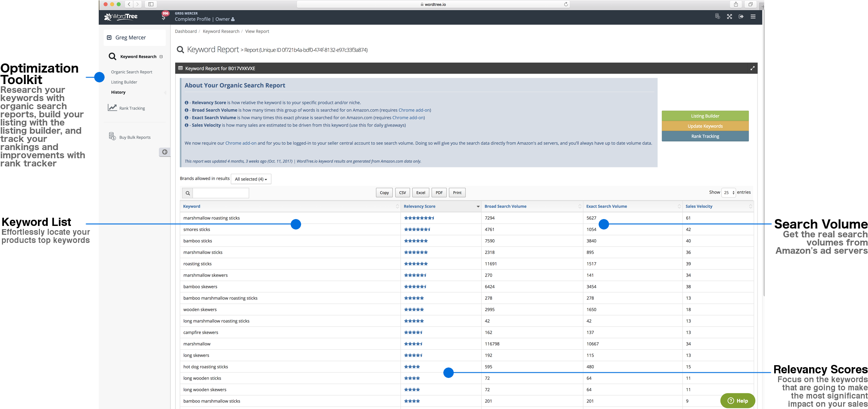
Task: Expand the report panel with the fullscreen arrows icon
Action: [x=752, y=68]
